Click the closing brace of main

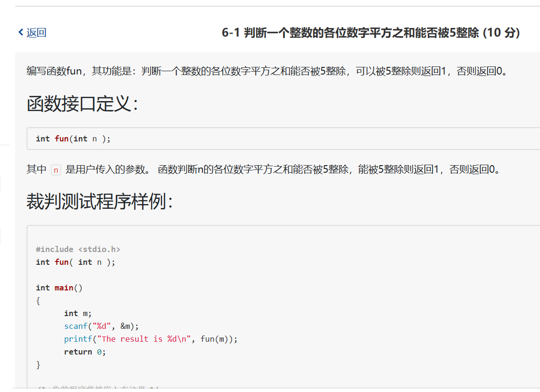click(38, 364)
